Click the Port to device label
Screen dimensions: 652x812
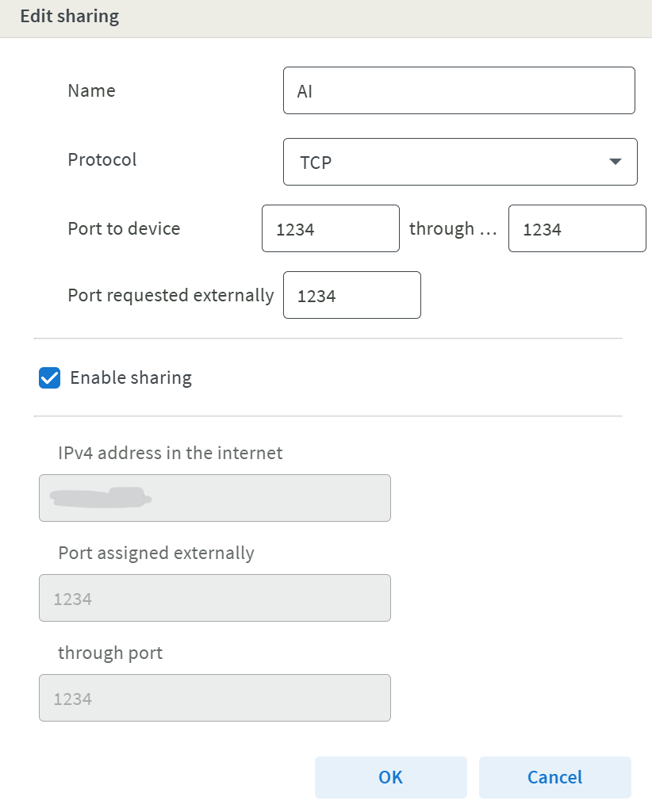pyautogui.click(x=123, y=228)
